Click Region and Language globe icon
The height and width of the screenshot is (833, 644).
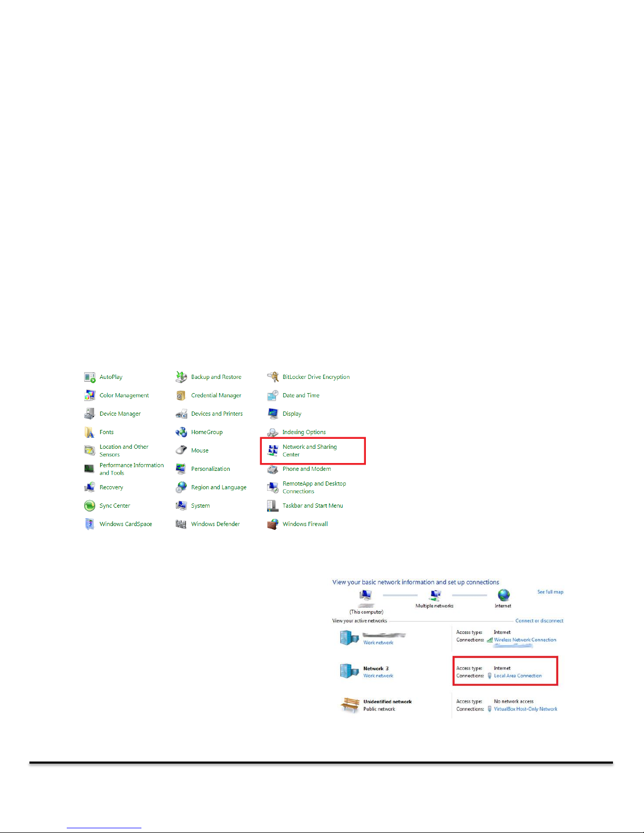coord(181,487)
